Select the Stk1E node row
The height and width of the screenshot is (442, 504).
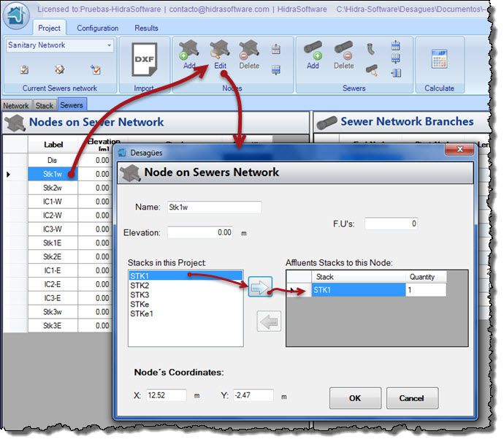click(x=53, y=243)
